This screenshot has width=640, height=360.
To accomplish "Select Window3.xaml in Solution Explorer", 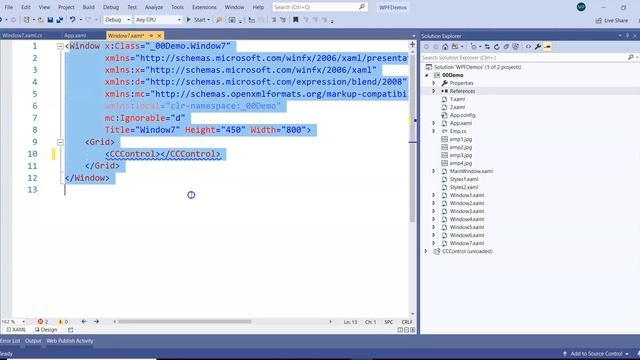I will pos(467,211).
